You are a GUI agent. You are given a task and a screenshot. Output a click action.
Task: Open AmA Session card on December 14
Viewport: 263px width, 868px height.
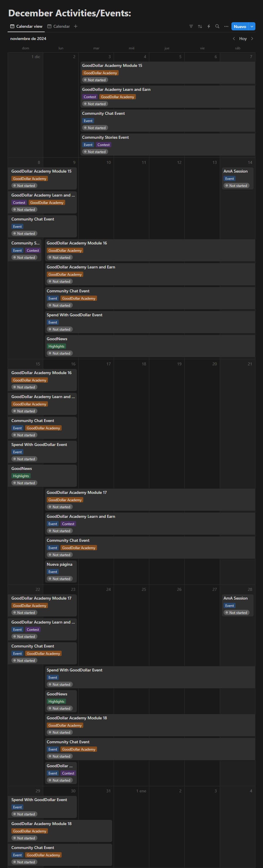click(237, 178)
